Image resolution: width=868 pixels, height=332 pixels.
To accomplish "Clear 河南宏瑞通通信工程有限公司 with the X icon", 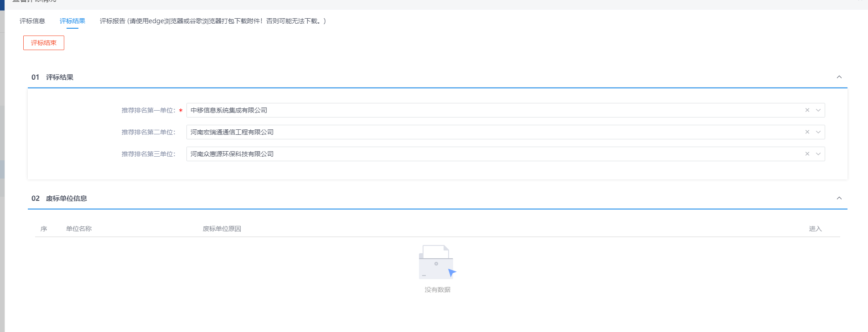I will tap(807, 132).
